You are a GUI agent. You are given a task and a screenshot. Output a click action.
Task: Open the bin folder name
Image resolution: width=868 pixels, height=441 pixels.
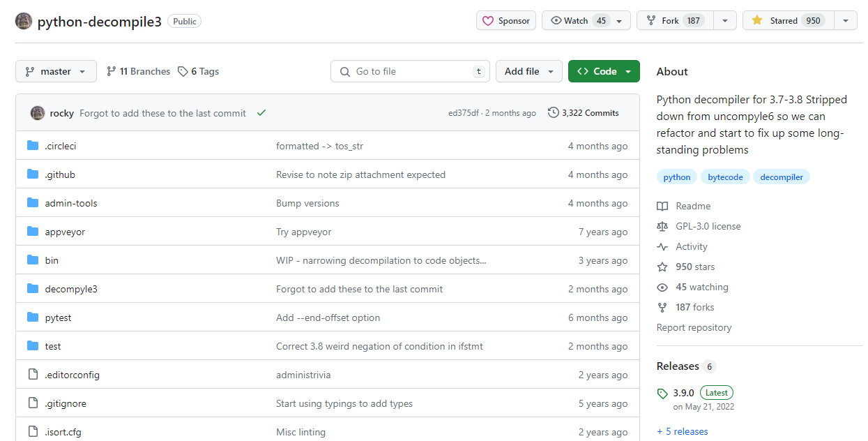(x=52, y=260)
